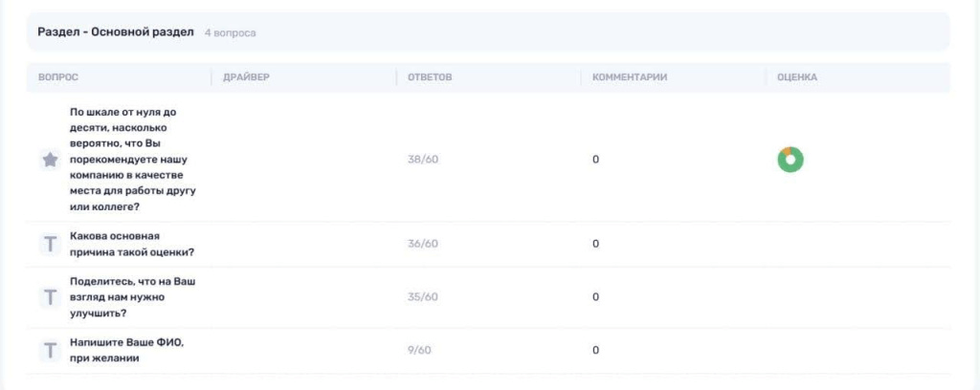Image resolution: width=980 pixels, height=390 pixels.
Task: Sort by the ВОПРОС column header
Action: 58,77
